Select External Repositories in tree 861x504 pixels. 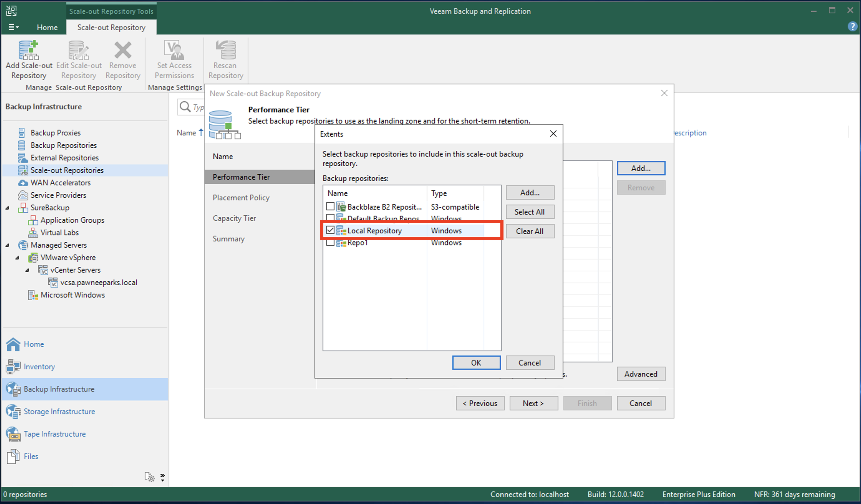coord(64,157)
